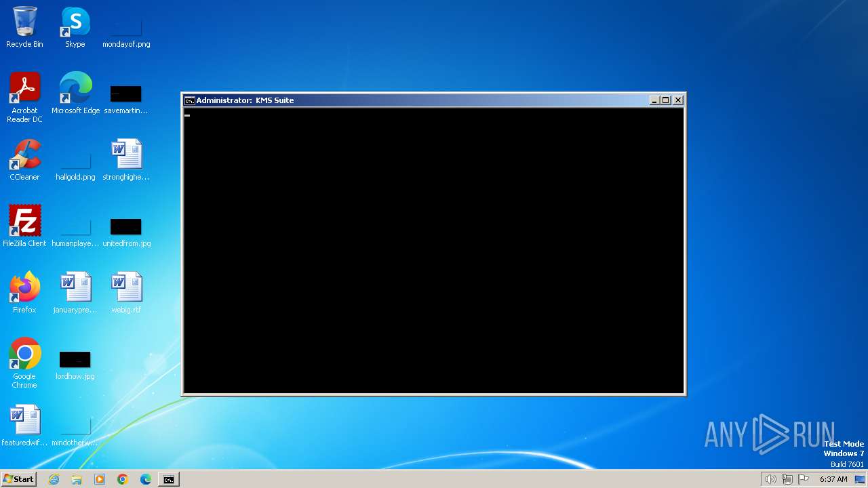Click the Administrator: KMS Suite title bar

point(434,100)
